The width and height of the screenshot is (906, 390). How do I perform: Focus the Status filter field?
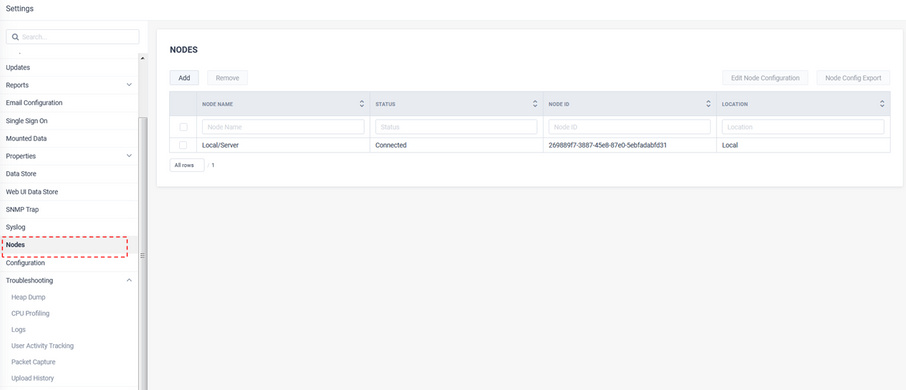click(456, 127)
